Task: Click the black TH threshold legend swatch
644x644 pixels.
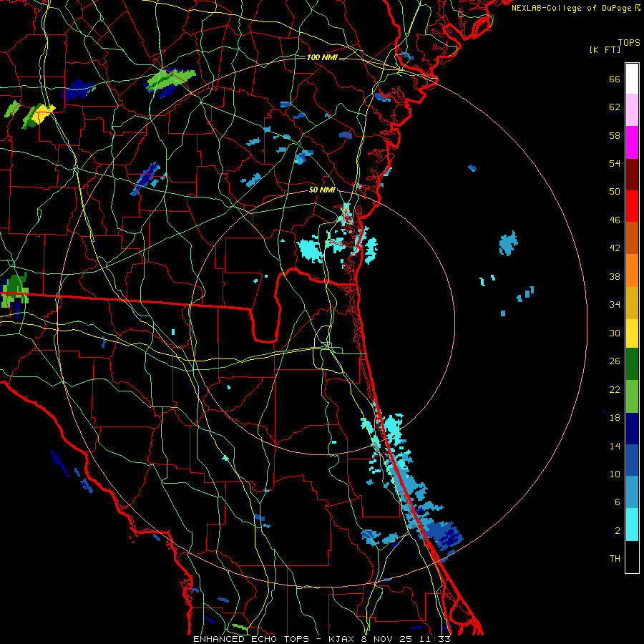Action: click(632, 557)
